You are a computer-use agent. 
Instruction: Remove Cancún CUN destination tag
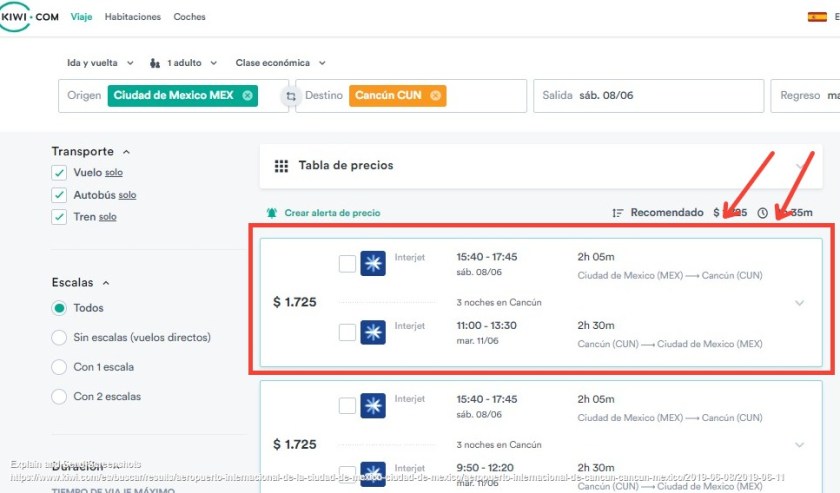point(436,95)
